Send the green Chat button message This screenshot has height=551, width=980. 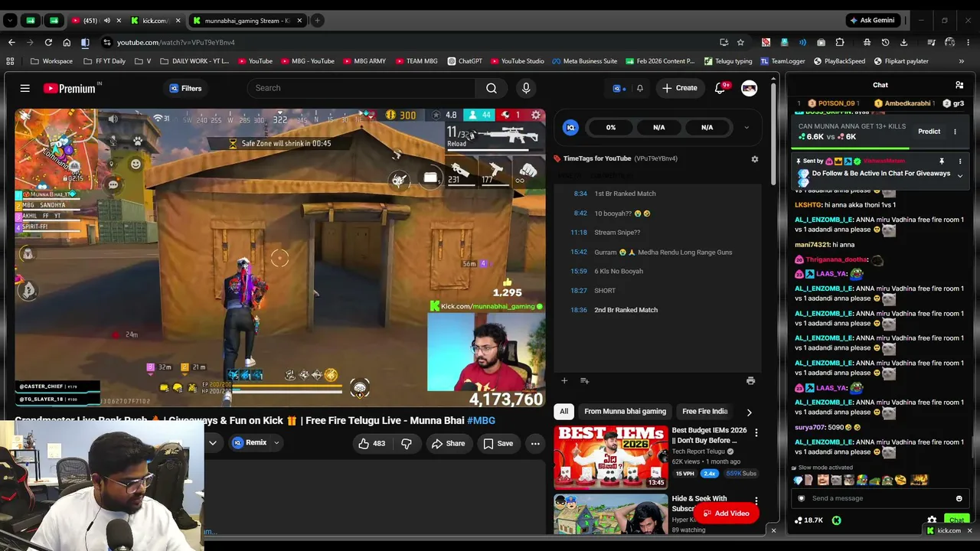coord(956,520)
